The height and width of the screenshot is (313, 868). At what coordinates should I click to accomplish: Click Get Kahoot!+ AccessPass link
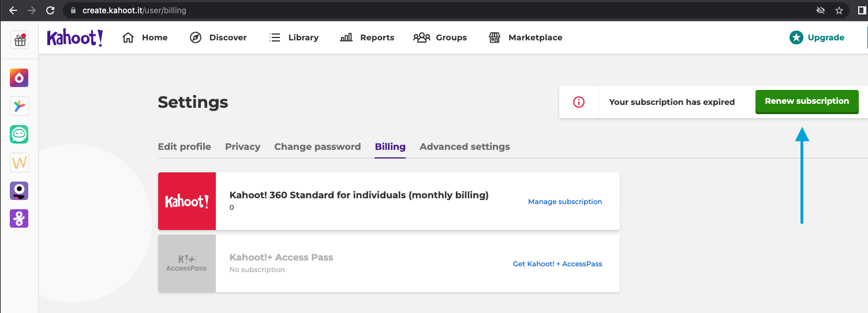pyautogui.click(x=557, y=264)
